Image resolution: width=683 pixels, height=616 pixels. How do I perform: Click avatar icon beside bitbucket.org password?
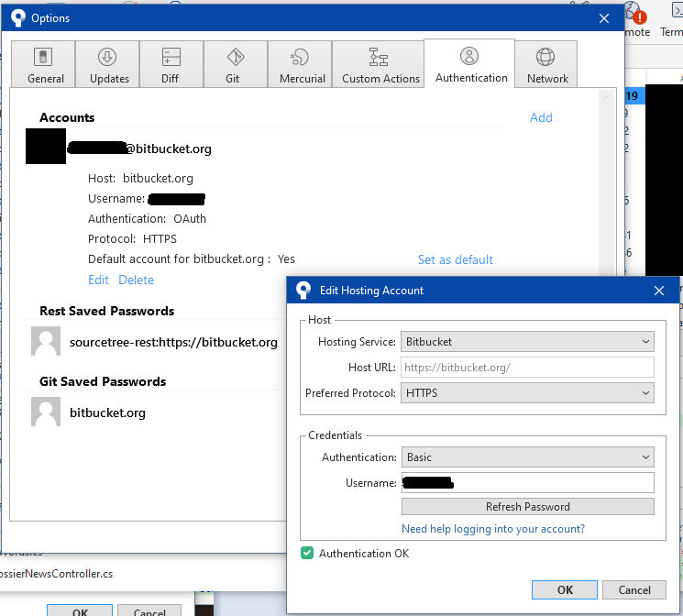point(46,412)
